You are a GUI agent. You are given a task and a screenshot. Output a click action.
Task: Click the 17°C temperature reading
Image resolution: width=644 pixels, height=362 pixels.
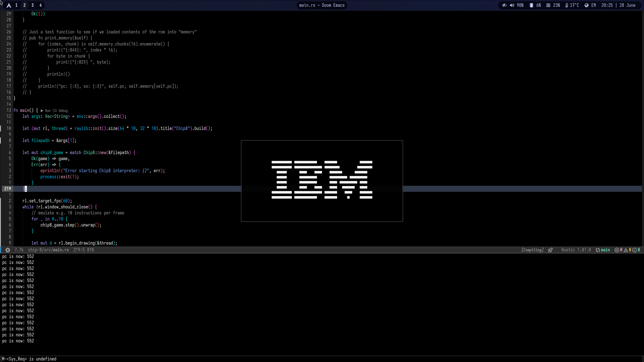click(x=574, y=5)
